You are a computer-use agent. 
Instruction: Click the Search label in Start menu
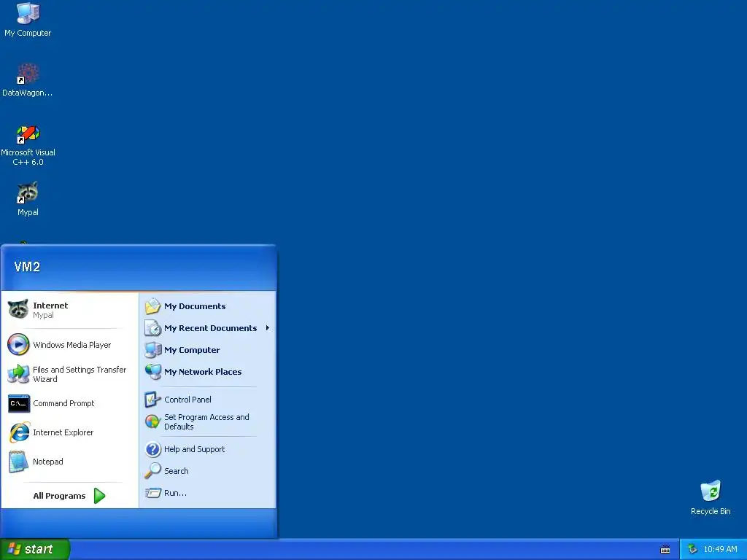click(x=177, y=471)
